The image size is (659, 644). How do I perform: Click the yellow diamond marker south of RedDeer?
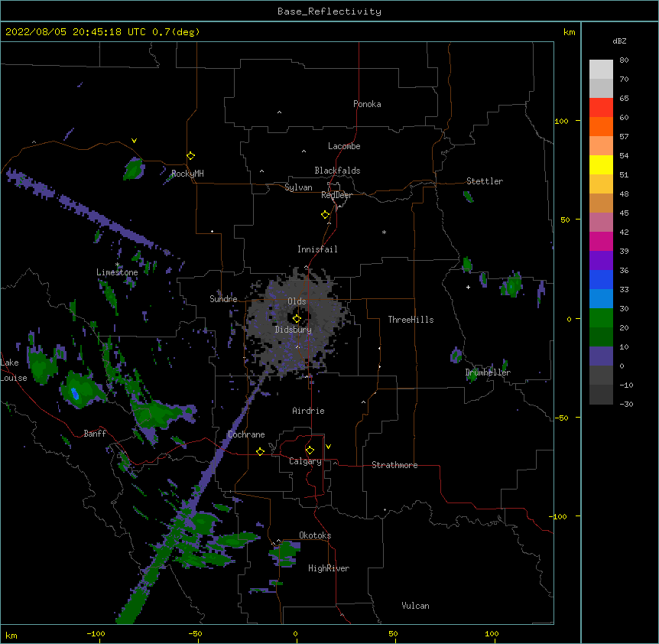pyautogui.click(x=326, y=215)
